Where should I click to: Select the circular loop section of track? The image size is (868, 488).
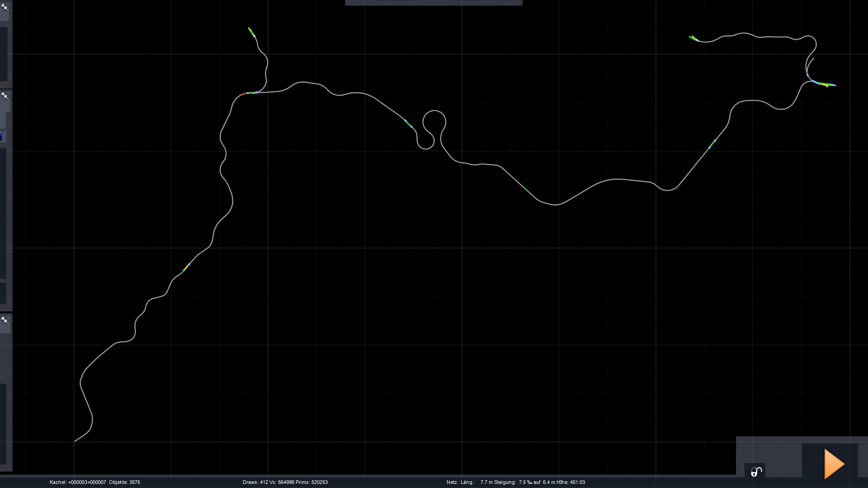pyautogui.click(x=434, y=111)
